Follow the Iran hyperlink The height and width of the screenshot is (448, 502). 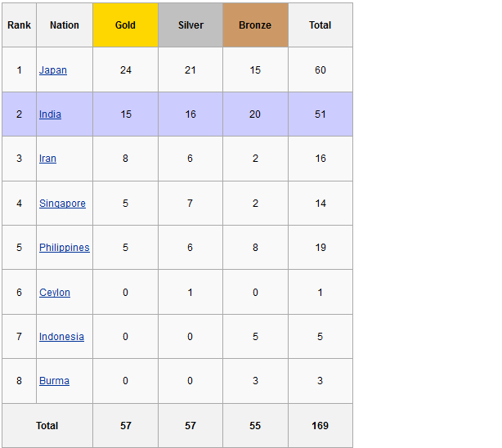coord(47,159)
